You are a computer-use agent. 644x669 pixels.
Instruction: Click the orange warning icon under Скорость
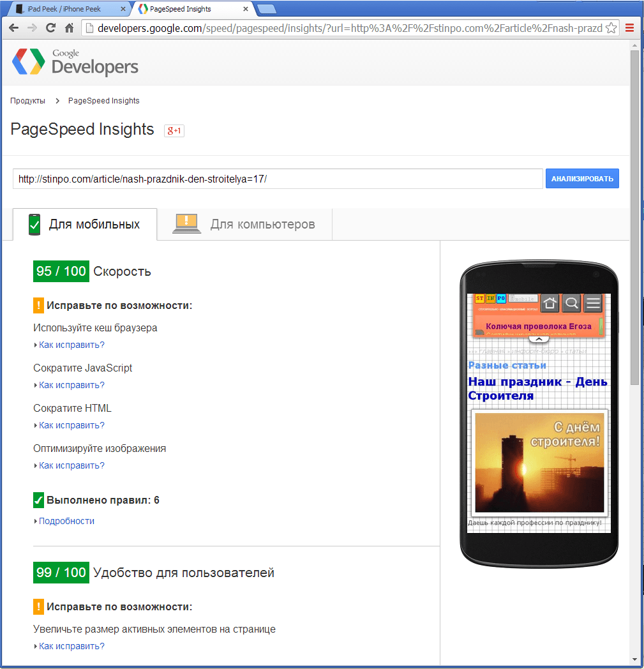coord(38,305)
